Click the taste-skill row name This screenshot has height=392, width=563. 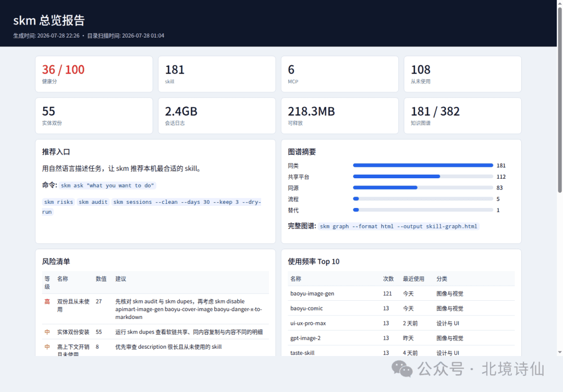coord(302,353)
